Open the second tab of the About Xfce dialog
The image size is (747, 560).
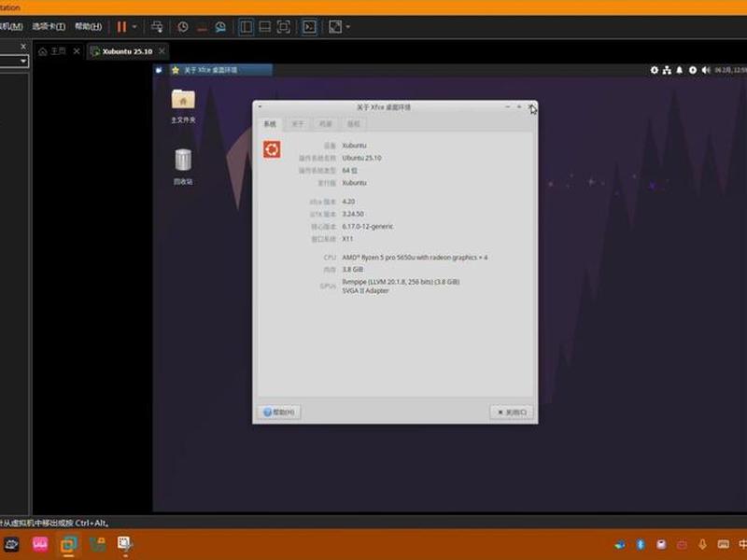298,124
